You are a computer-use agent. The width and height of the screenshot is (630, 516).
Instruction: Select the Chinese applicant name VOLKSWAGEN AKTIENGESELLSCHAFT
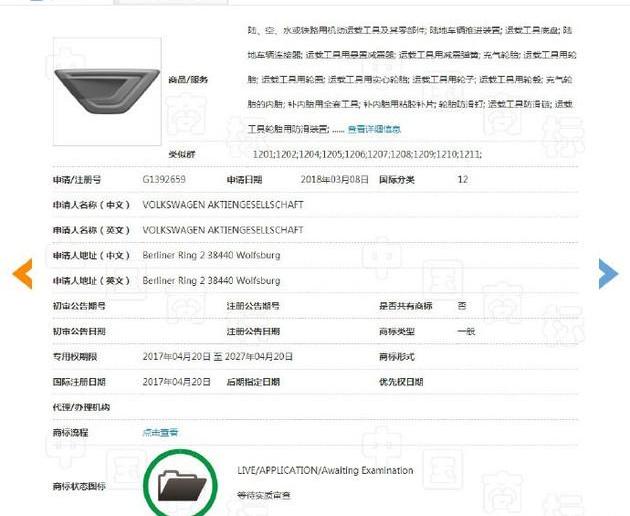pos(223,205)
